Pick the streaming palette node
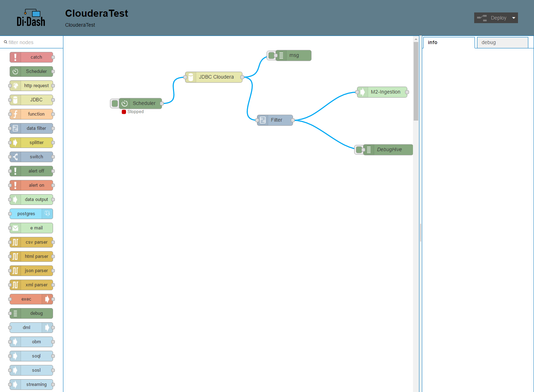Image resolution: width=534 pixels, height=392 pixels. pyautogui.click(x=31, y=385)
